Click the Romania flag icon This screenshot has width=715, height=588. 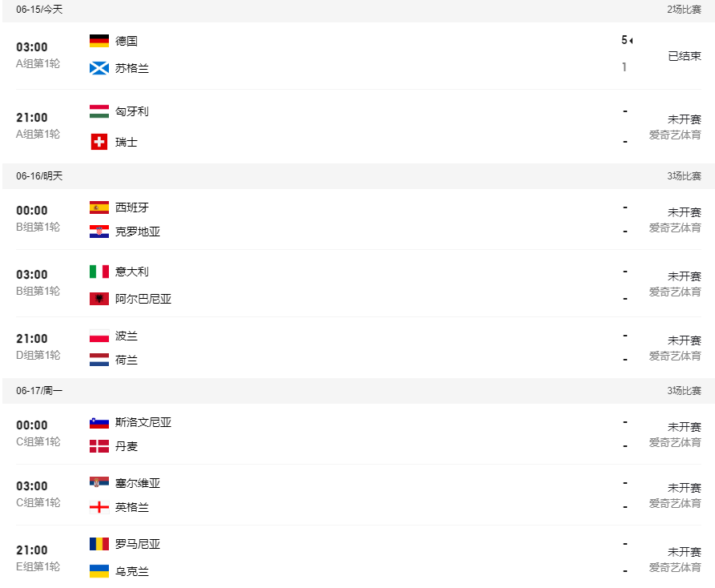coord(98,544)
